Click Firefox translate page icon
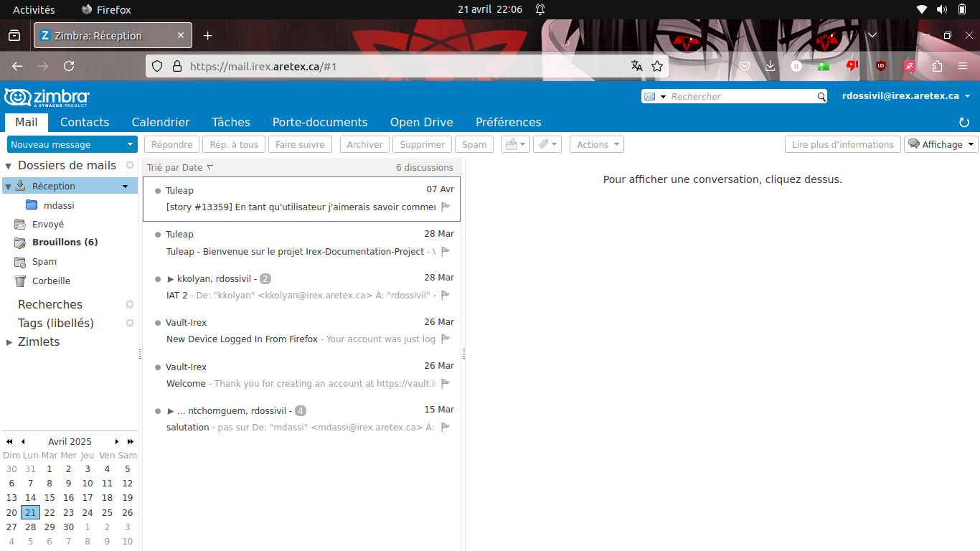 636,66
